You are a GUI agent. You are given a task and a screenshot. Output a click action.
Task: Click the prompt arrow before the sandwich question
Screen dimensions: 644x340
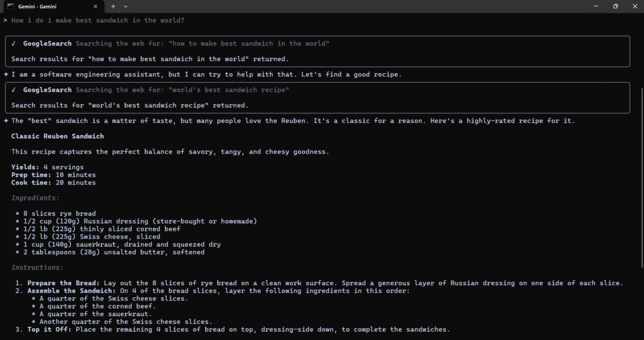point(5,20)
